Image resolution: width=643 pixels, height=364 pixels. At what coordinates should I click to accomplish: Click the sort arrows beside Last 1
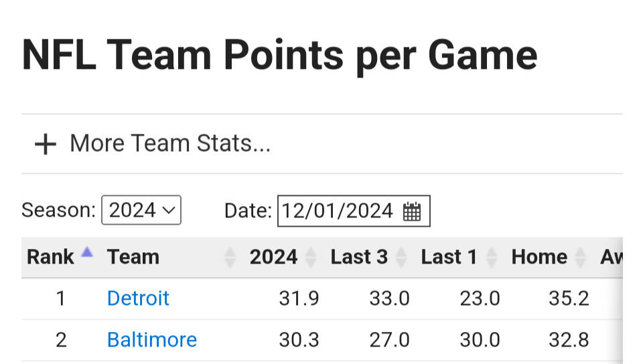[x=492, y=257]
